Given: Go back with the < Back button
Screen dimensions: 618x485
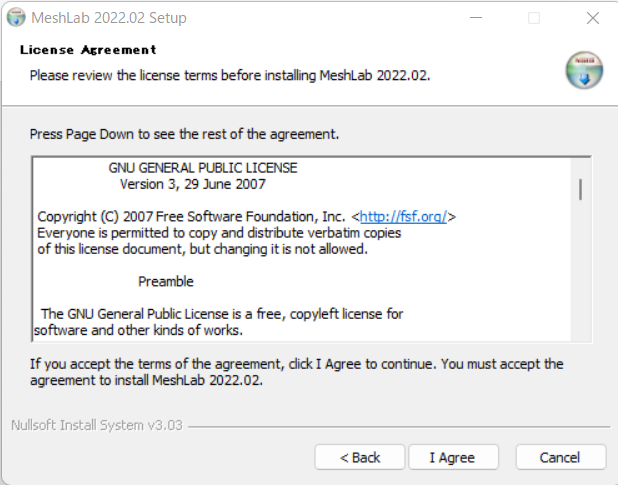Looking at the screenshot, I should (360, 457).
